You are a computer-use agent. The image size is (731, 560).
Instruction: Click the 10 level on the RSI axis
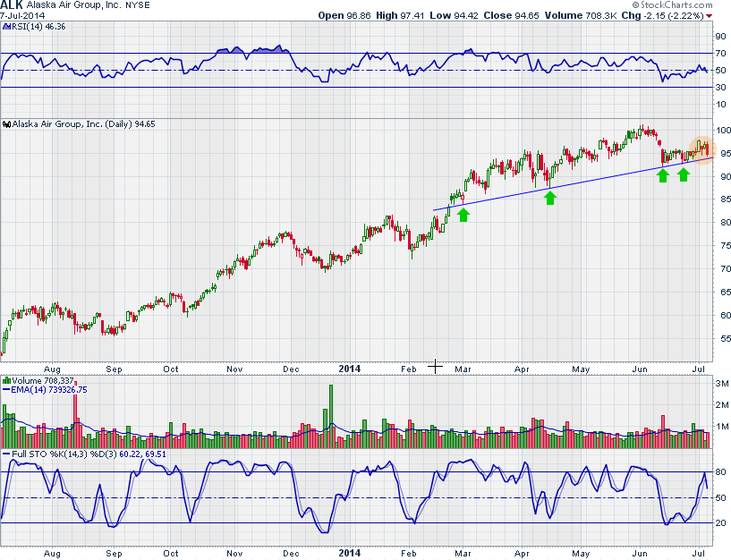(721, 105)
